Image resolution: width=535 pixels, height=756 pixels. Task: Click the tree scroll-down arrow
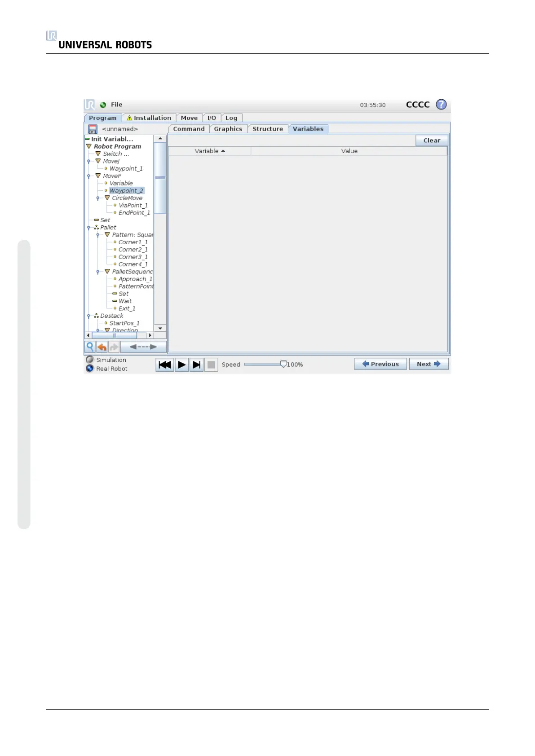point(160,328)
